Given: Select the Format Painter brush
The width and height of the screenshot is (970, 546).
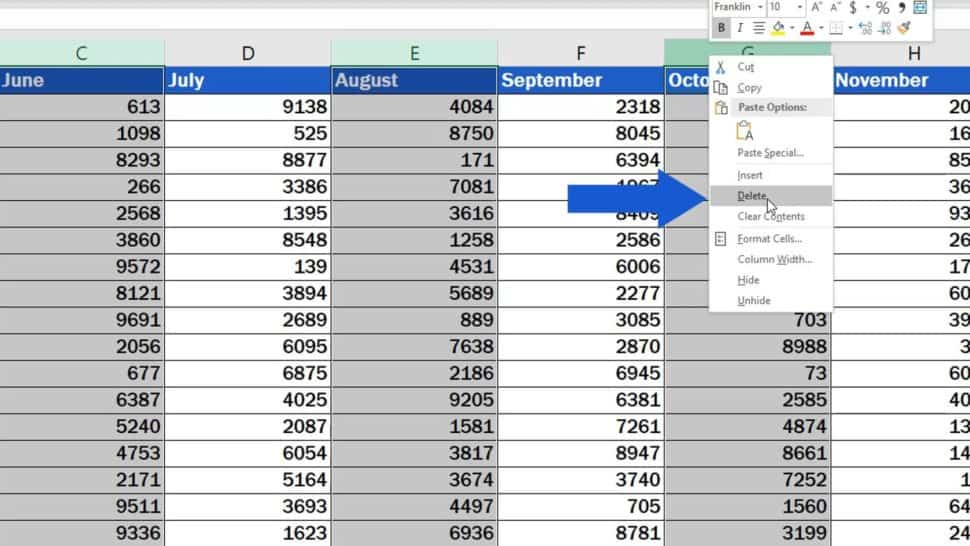Looking at the screenshot, I should click(904, 28).
